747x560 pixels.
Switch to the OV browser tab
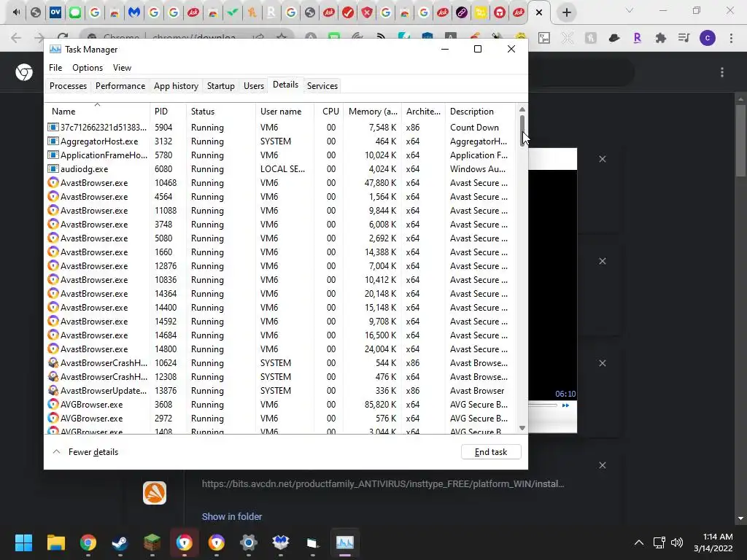(x=55, y=12)
